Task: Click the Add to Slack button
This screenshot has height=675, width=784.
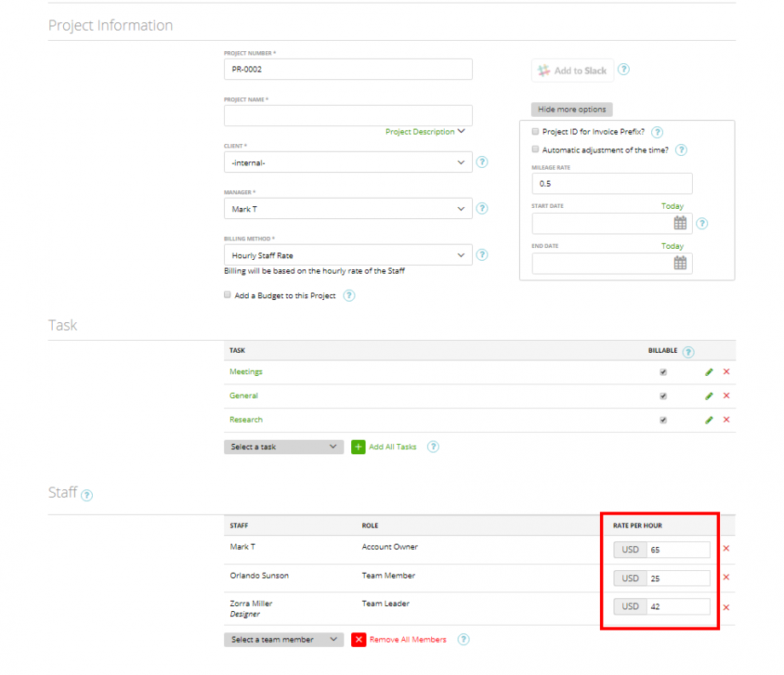Action: 572,70
